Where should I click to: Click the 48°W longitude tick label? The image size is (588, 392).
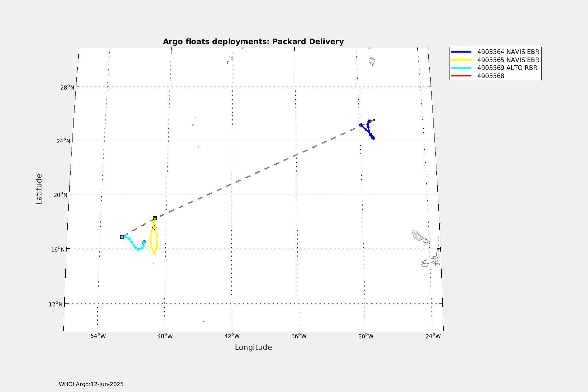[165, 336]
